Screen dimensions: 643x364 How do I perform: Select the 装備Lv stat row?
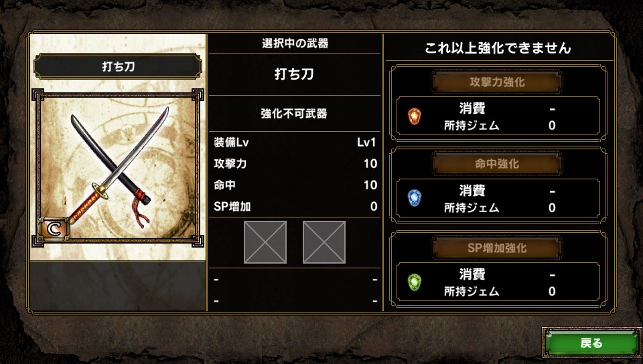295,142
